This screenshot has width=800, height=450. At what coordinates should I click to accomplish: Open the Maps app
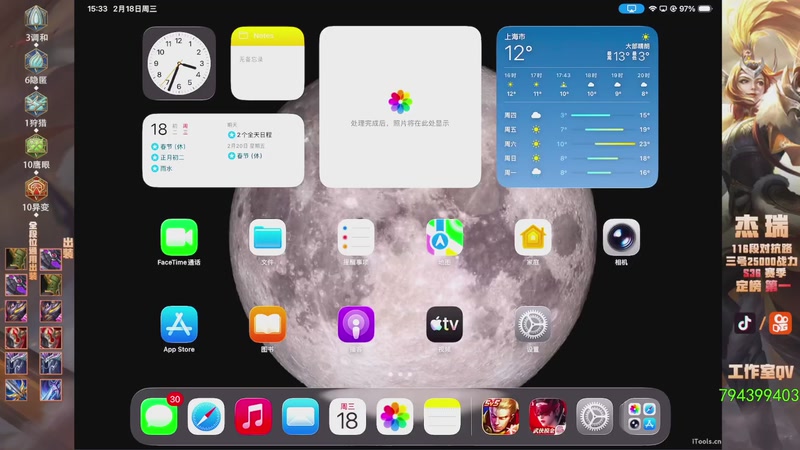coord(444,237)
